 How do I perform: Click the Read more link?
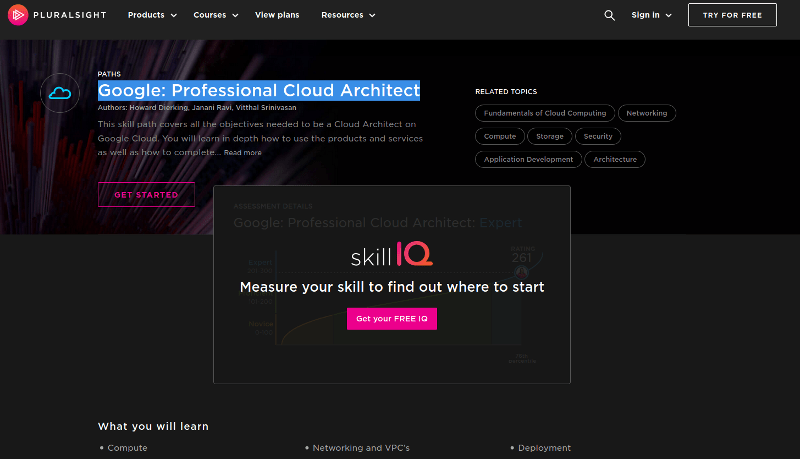coord(242,152)
